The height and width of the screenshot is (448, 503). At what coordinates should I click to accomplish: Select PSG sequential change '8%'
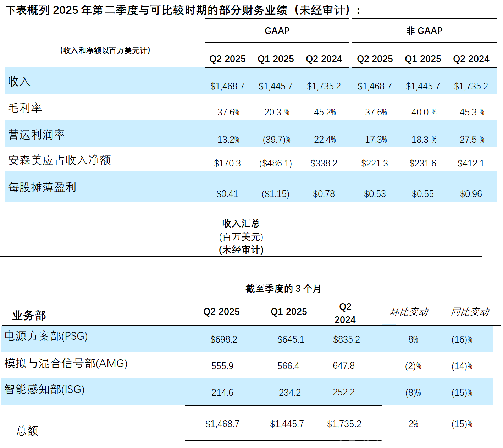point(413,339)
